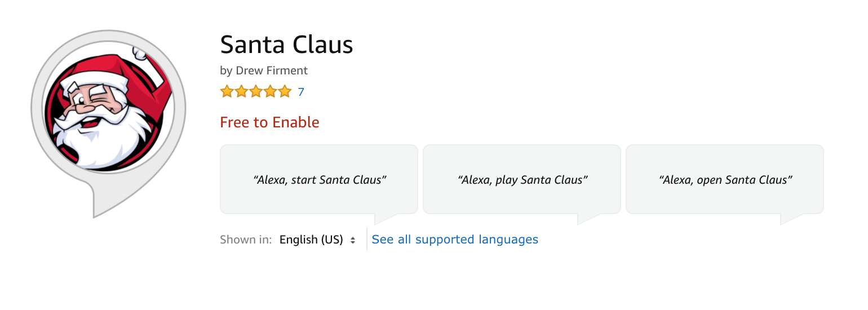Click the second rating star
This screenshot has width=868, height=310.
click(x=241, y=91)
